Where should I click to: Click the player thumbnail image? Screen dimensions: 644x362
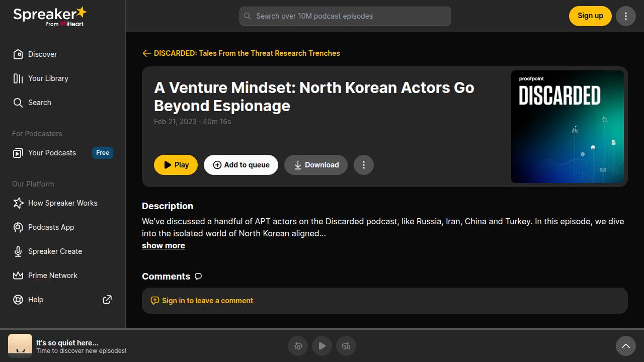pyautogui.click(x=20, y=346)
